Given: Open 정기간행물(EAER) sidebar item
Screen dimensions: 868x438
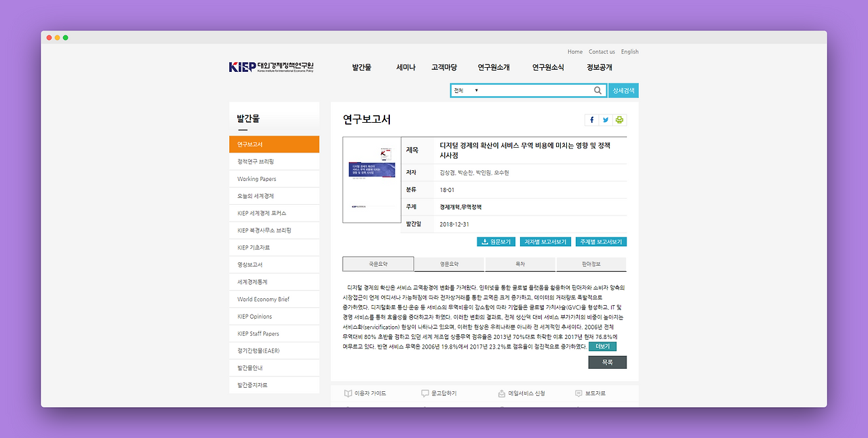Looking at the screenshot, I should (x=274, y=351).
